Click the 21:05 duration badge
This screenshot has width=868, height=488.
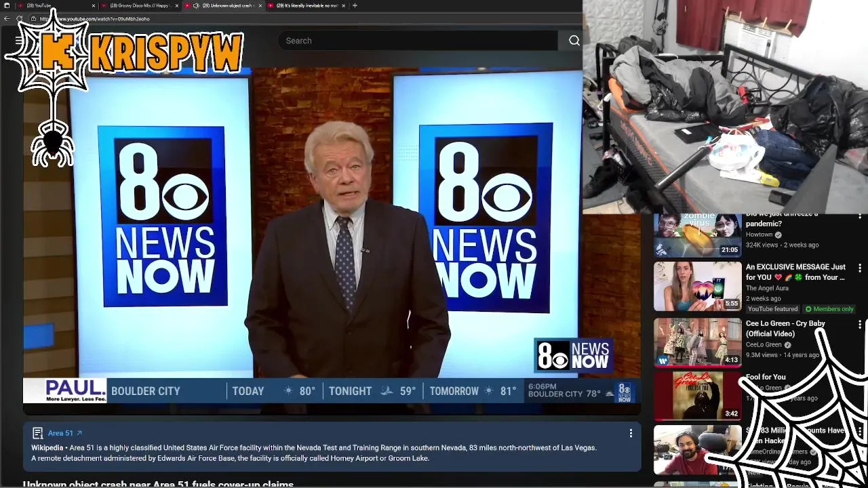730,250
